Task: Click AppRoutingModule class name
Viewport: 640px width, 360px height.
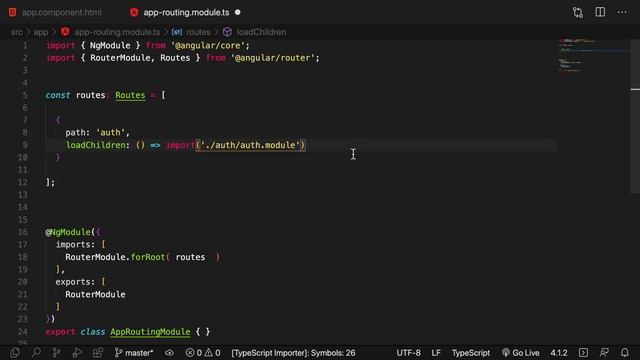Action: pos(150,332)
